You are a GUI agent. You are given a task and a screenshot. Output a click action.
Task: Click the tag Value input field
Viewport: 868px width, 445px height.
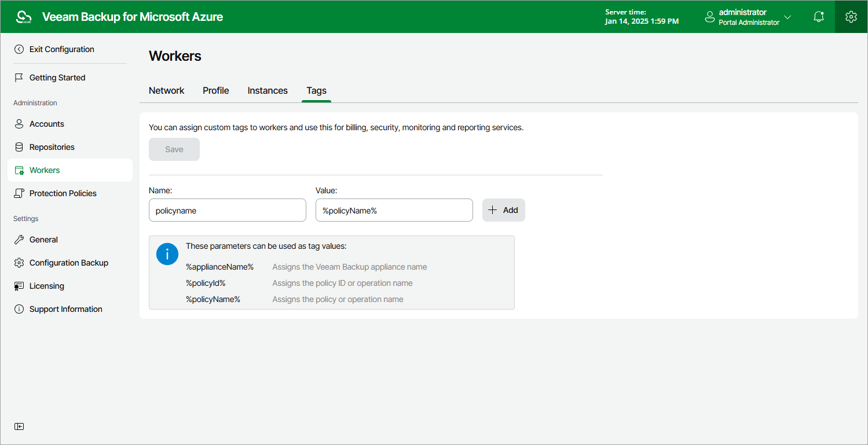(394, 210)
